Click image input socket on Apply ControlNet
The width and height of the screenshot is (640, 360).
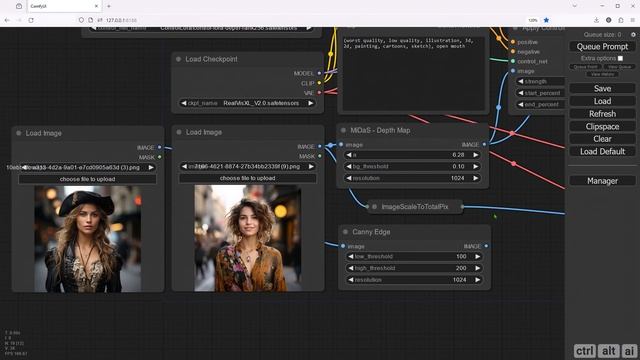click(513, 71)
